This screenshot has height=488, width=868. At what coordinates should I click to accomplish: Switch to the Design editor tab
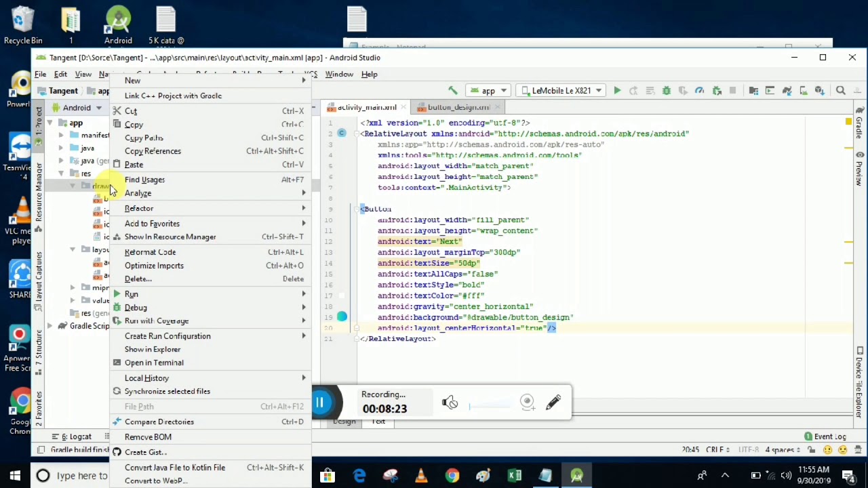[x=344, y=422]
